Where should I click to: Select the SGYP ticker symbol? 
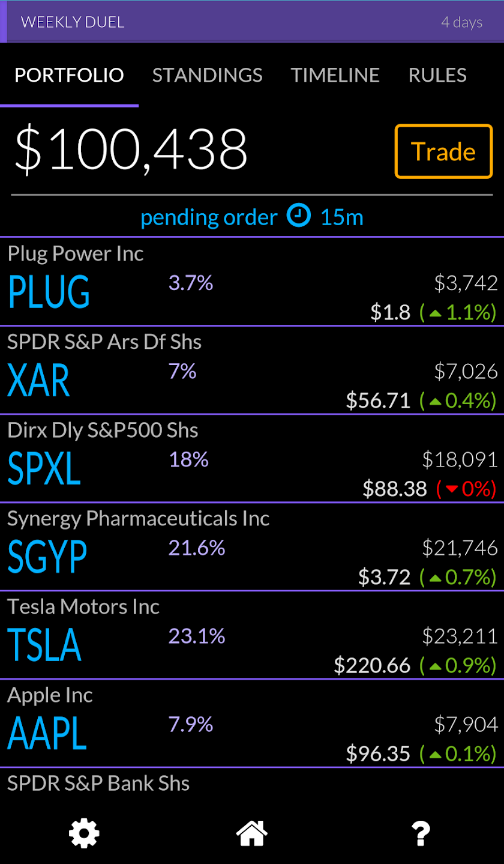[47, 557]
